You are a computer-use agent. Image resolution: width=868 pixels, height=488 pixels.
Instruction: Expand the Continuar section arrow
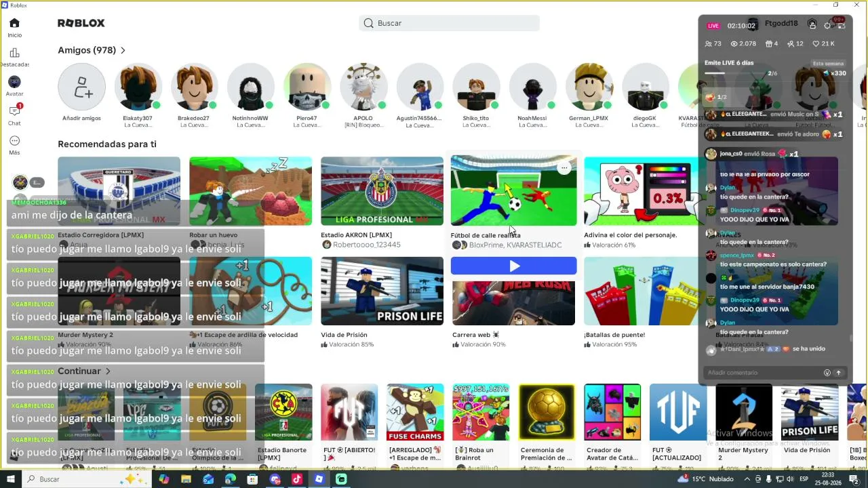tap(108, 371)
